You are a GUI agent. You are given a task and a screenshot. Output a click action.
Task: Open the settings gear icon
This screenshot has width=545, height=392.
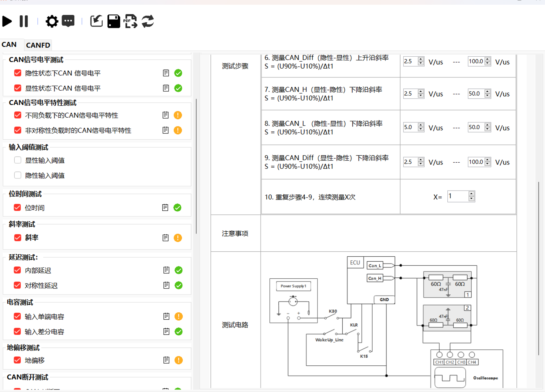[52, 21]
